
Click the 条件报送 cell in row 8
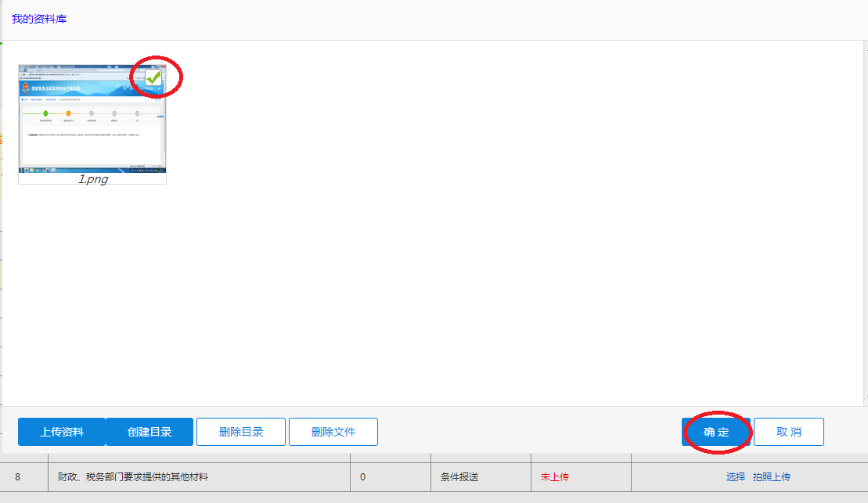click(x=459, y=476)
